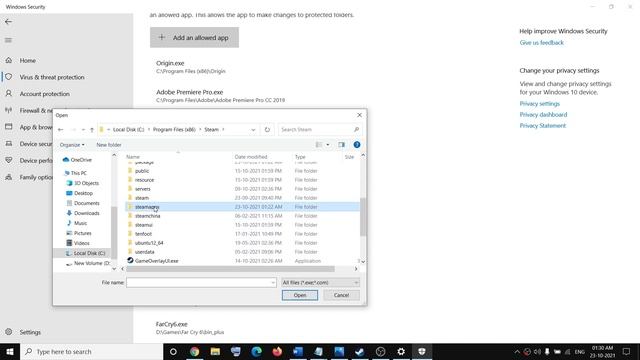
Task: Click Program Files (x86) in the address breadcrumb
Action: click(174, 129)
